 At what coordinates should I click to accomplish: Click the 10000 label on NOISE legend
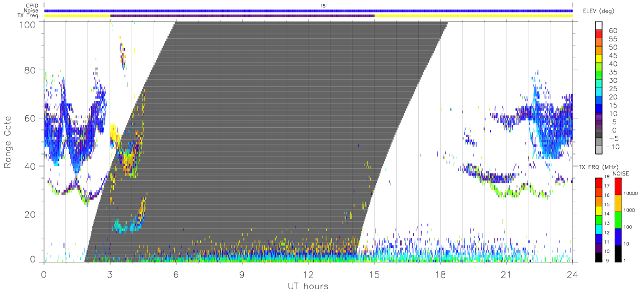click(631, 193)
